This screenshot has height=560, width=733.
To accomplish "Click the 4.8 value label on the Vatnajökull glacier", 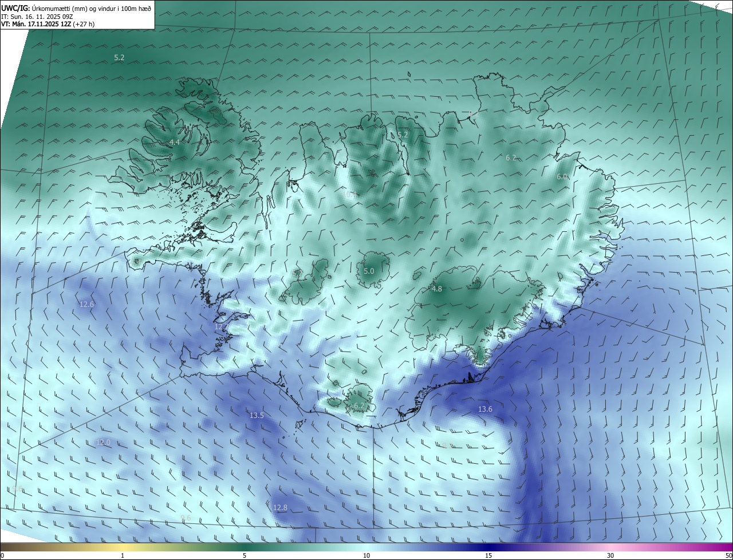I will point(437,289).
